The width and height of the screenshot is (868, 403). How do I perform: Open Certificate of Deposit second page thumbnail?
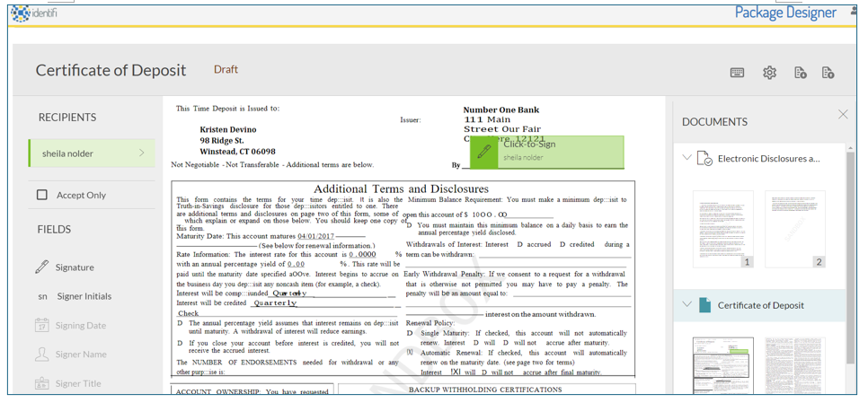pyautogui.click(x=795, y=365)
